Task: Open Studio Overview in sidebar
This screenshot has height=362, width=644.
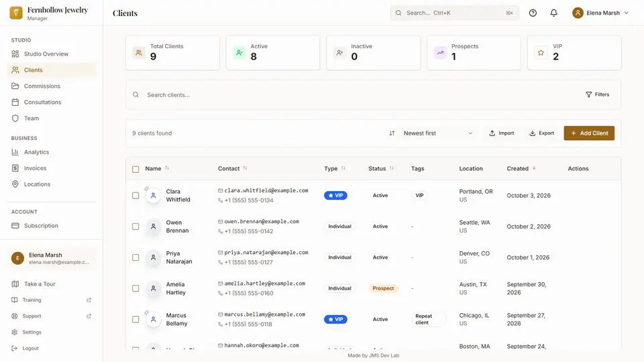Action: (52, 54)
